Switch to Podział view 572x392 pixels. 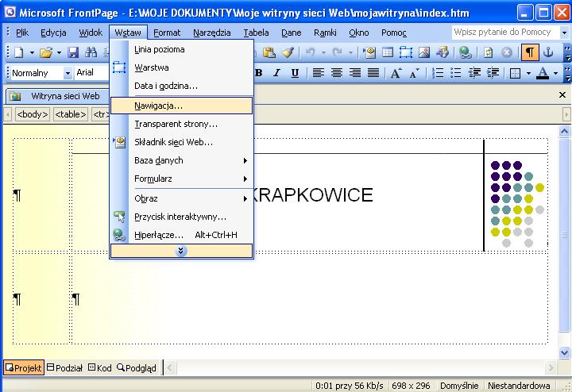click(x=65, y=368)
